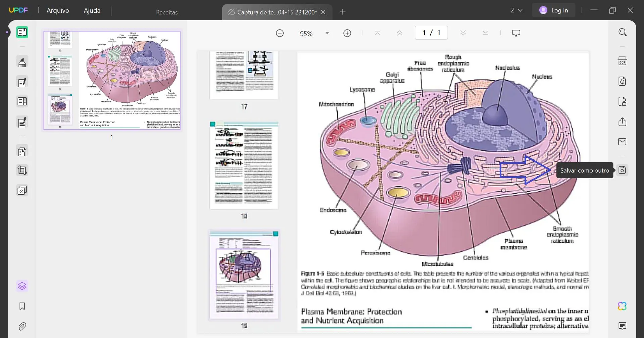The width and height of the screenshot is (644, 338).
Task: Select the Crop pages tool
Action: point(22,170)
